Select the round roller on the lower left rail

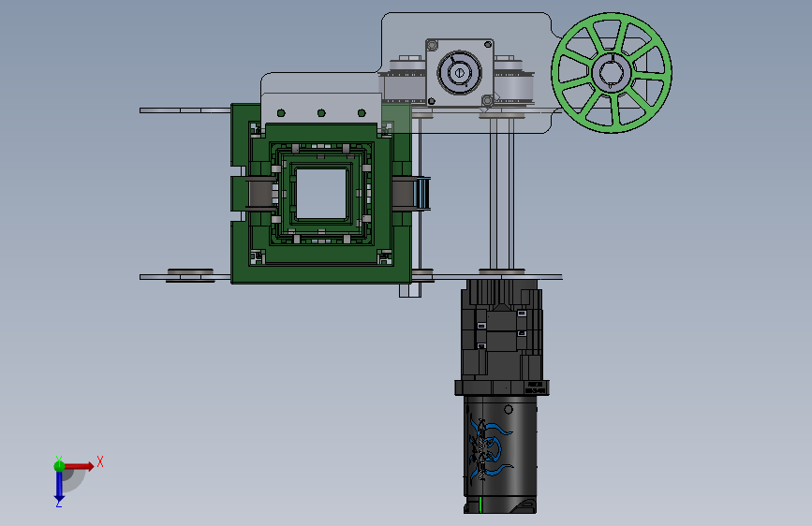pos(190,275)
